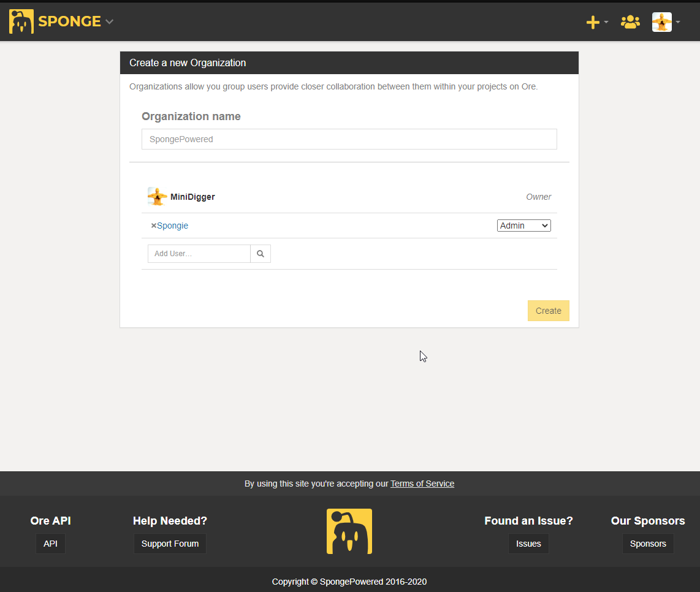Open the Terms of Service link
This screenshot has height=592, width=700.
[x=422, y=484]
